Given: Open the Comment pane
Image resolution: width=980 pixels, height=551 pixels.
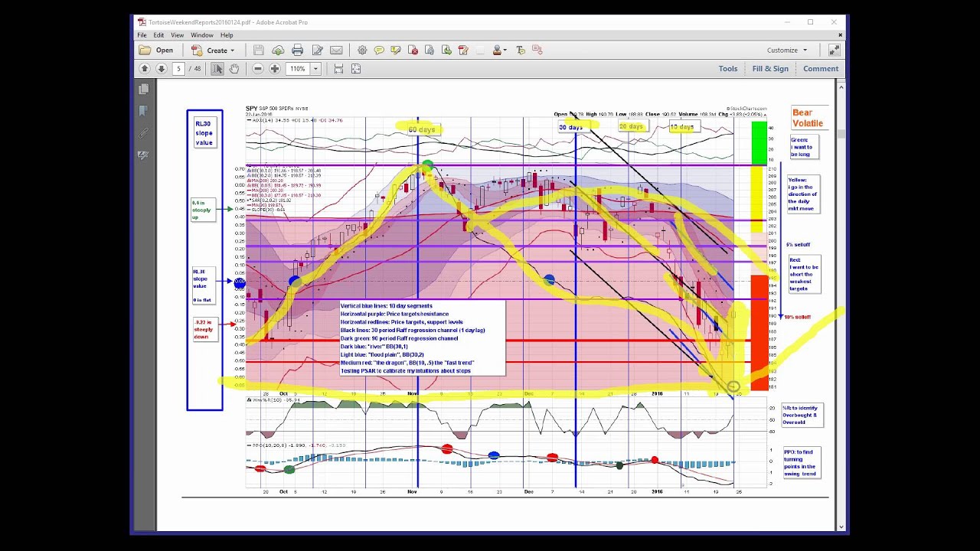Looking at the screenshot, I should click(x=821, y=69).
